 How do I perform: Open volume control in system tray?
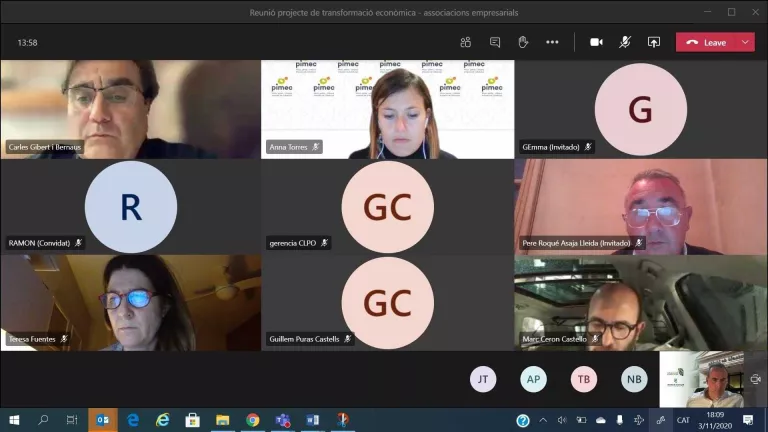coord(562,420)
